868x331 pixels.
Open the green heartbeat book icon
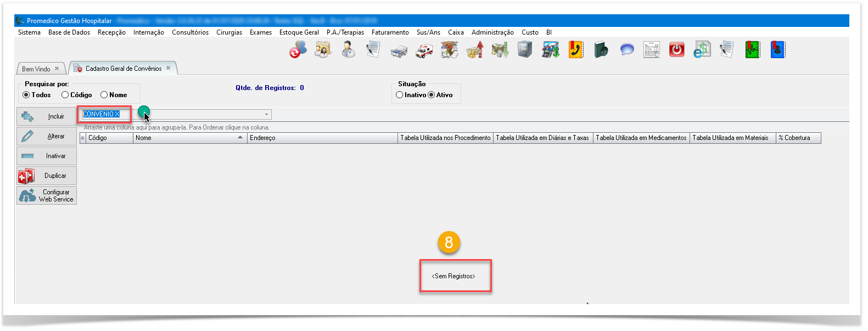(x=752, y=50)
